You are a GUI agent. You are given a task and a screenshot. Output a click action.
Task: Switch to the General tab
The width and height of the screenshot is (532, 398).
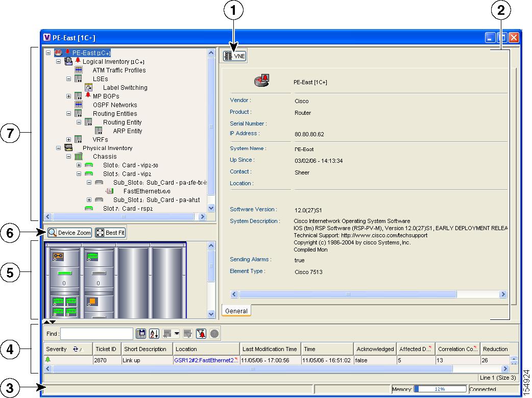(x=236, y=311)
